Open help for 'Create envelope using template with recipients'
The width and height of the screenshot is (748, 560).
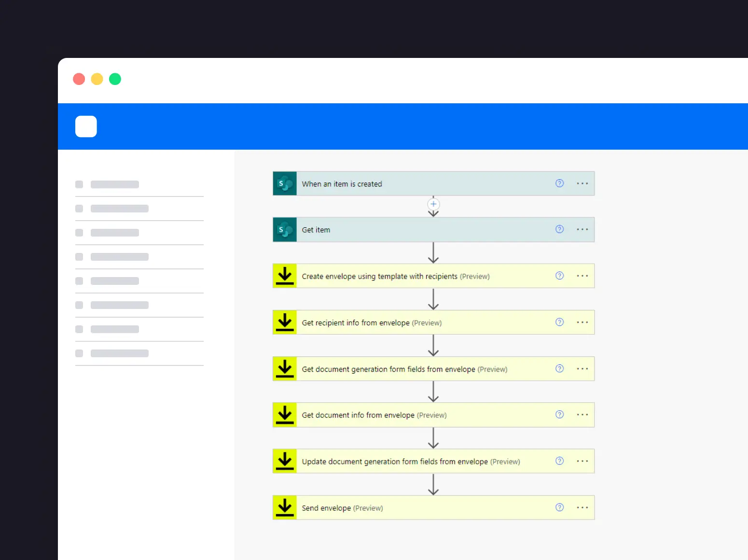click(559, 276)
